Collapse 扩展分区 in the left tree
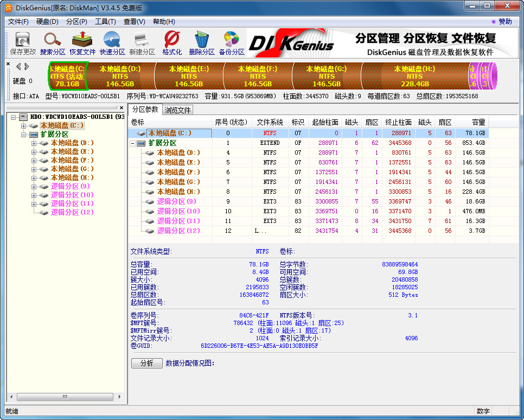The height and width of the screenshot is (420, 524). [23, 135]
